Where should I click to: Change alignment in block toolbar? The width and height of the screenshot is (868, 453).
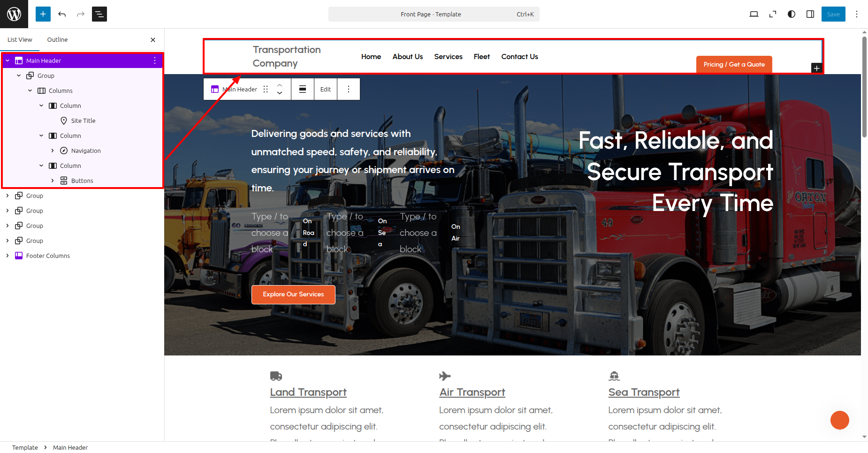[303, 89]
